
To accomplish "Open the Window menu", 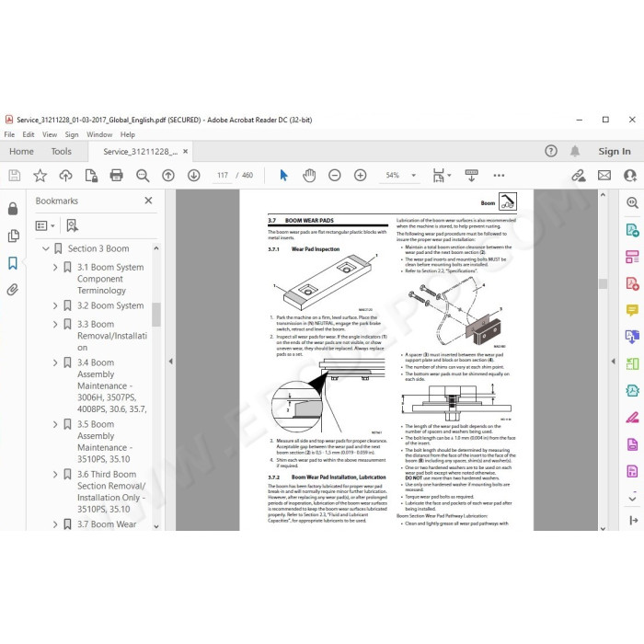I will pyautogui.click(x=99, y=134).
